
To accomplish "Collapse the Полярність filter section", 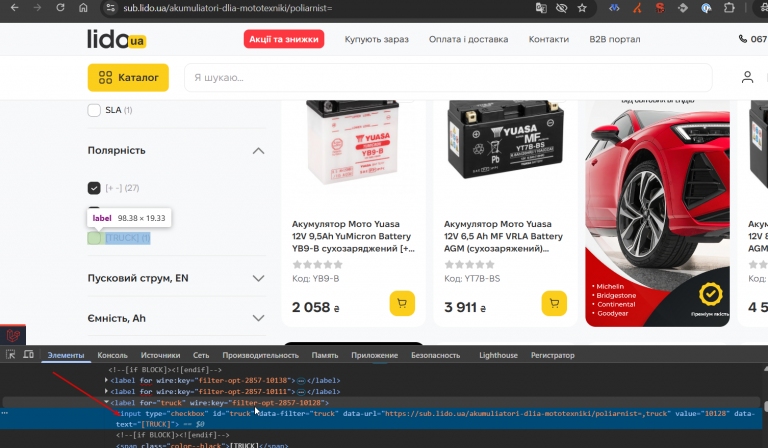I will tap(258, 151).
